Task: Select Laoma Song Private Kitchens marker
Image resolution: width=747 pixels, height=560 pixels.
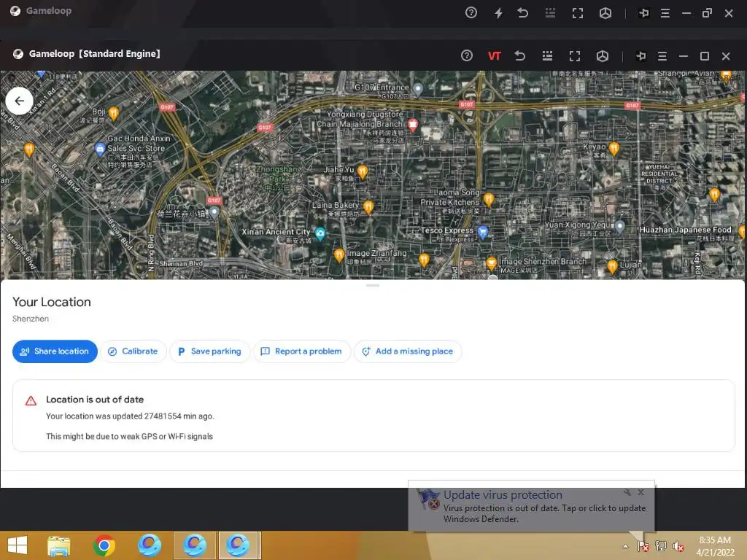Action: click(489, 199)
